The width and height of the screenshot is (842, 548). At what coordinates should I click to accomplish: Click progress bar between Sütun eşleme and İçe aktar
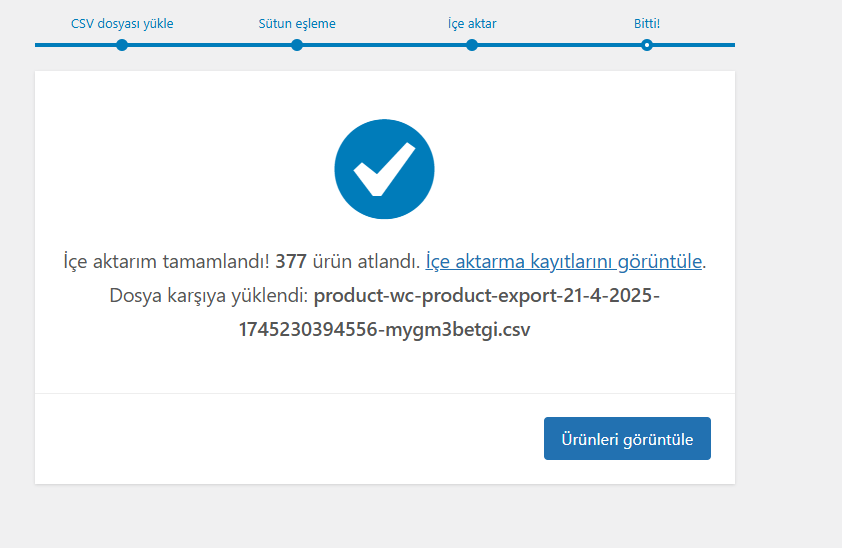384,45
